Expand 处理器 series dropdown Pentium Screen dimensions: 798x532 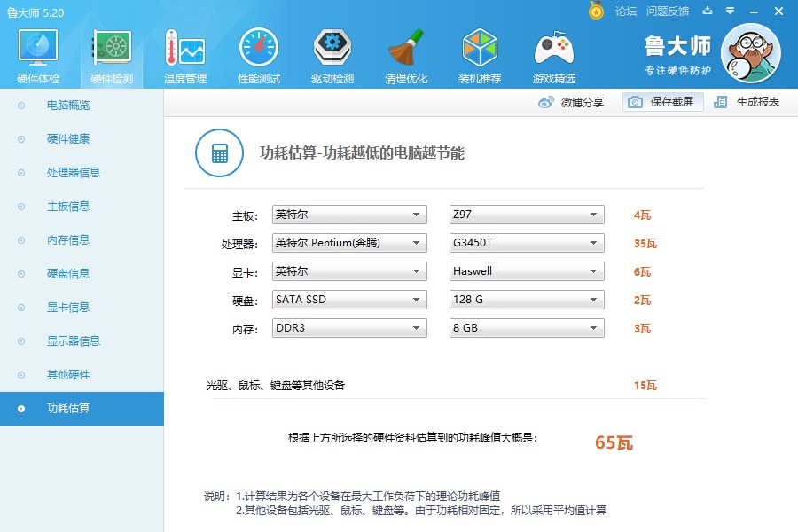349,243
